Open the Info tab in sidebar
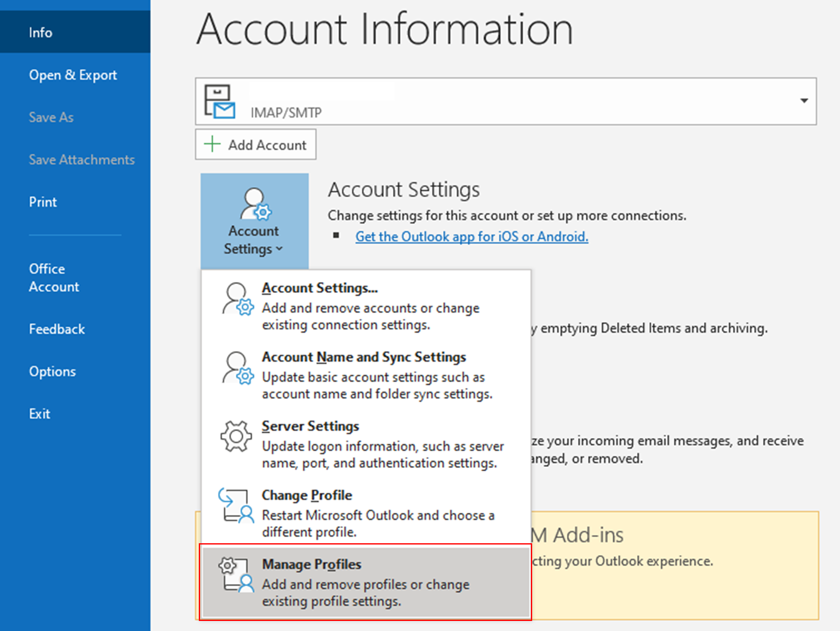840x631 pixels. click(75, 32)
